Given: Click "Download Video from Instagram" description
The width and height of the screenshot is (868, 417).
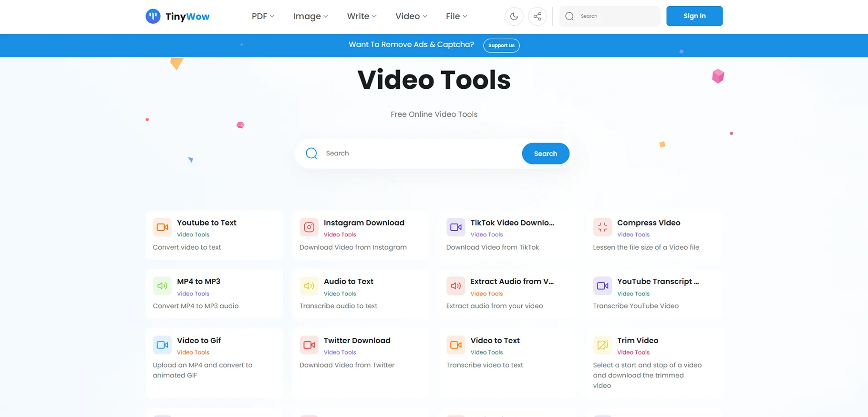Looking at the screenshot, I should point(353,247).
